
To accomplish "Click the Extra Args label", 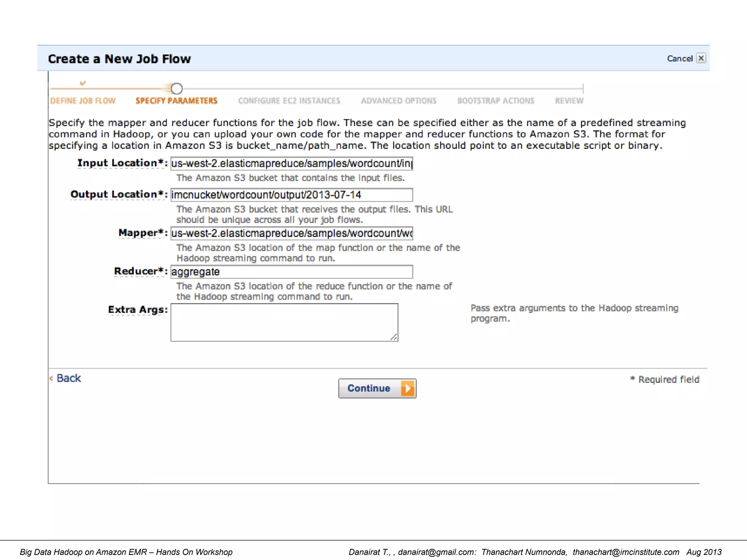I will pos(138,310).
